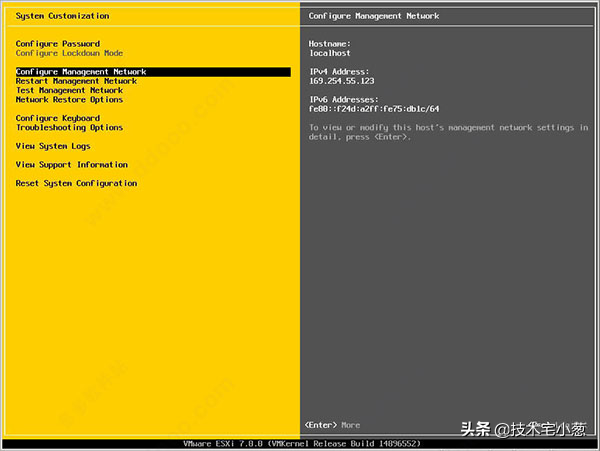Click the Configure Management Network panel title
Viewport: 600px width, 451px height.
pos(374,16)
